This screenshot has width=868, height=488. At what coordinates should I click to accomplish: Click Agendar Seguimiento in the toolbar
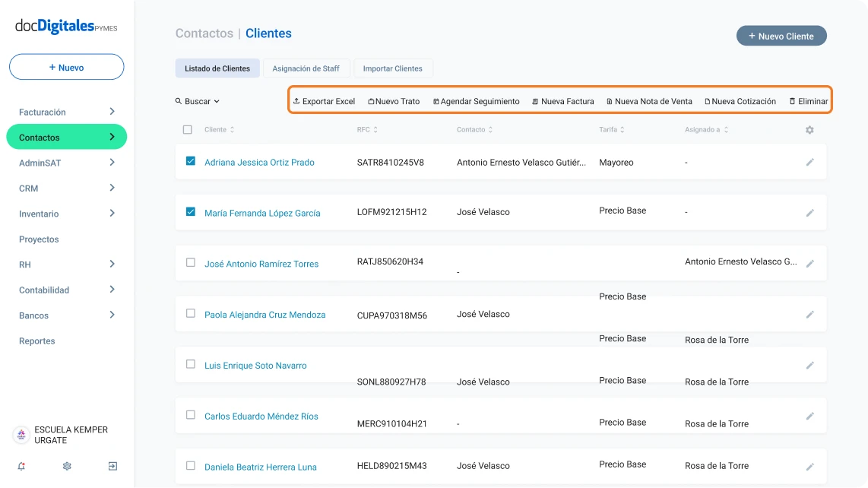476,101
